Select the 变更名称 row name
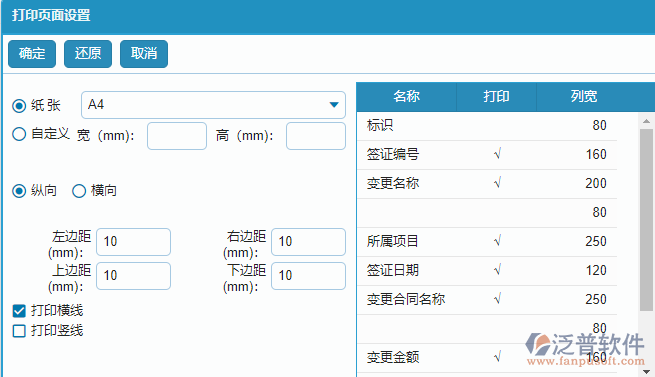655x377 pixels. click(393, 183)
